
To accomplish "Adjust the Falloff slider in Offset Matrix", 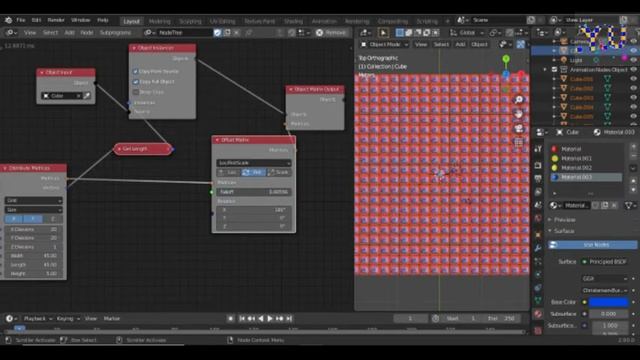I will coord(253,192).
